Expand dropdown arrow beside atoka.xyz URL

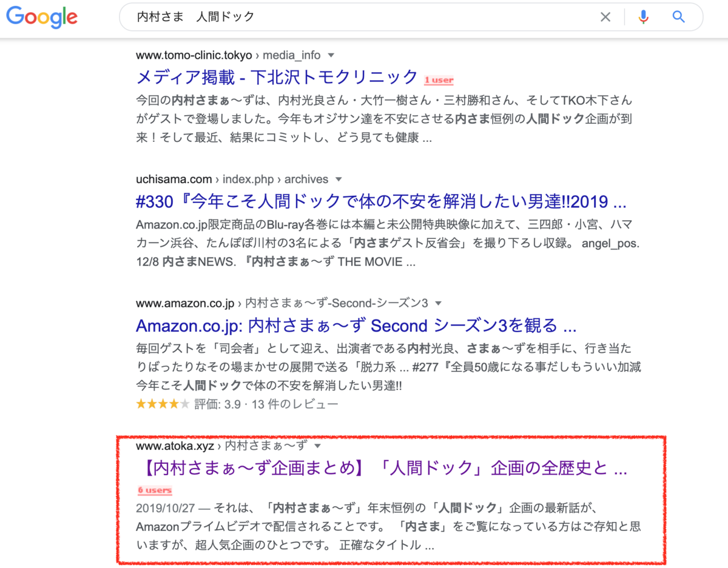coord(317,446)
